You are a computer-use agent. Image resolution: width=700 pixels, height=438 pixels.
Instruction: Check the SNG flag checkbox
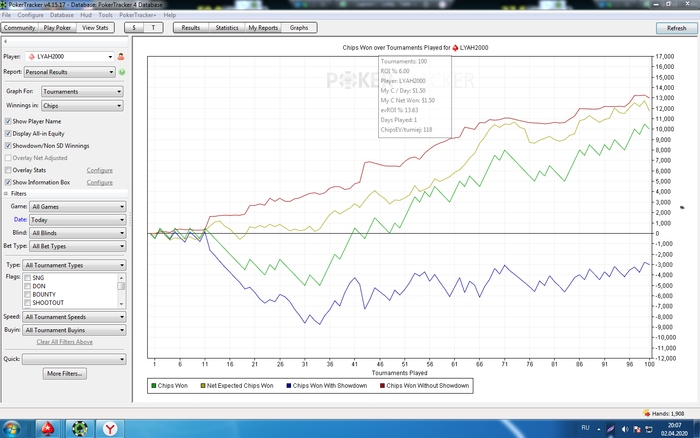click(x=28, y=278)
